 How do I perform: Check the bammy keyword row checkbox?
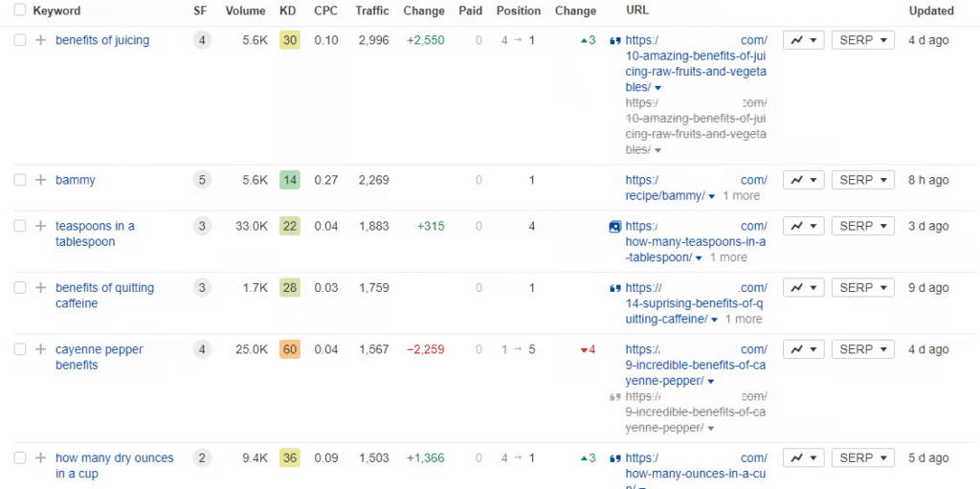[x=20, y=180]
